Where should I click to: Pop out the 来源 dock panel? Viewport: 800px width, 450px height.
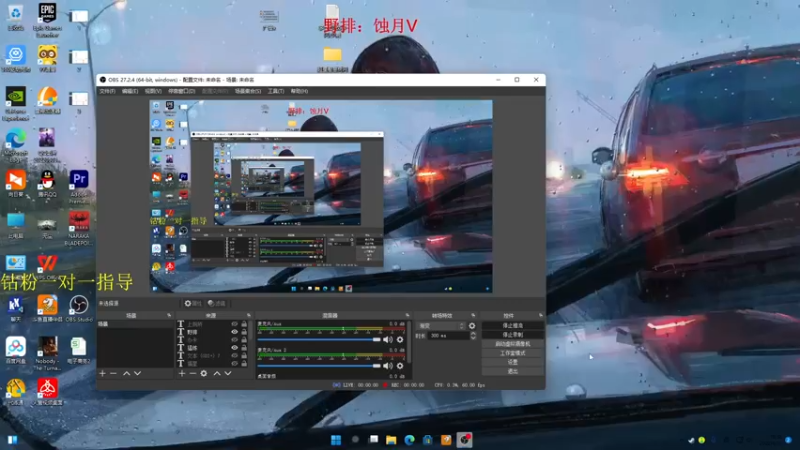(x=249, y=316)
